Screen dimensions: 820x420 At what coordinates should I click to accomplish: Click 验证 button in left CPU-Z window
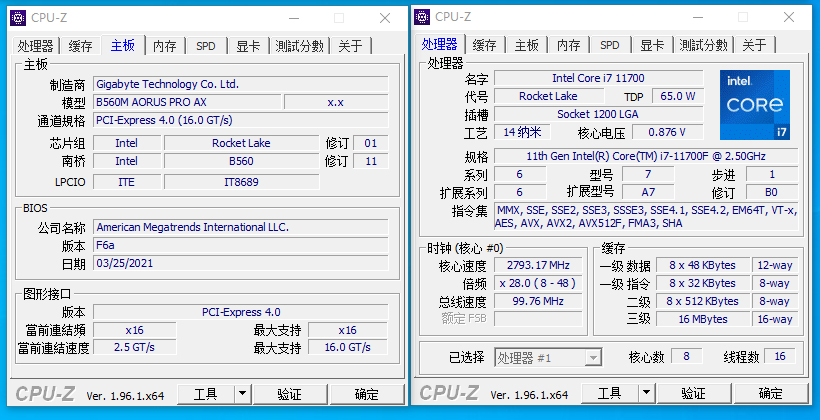pos(290,394)
